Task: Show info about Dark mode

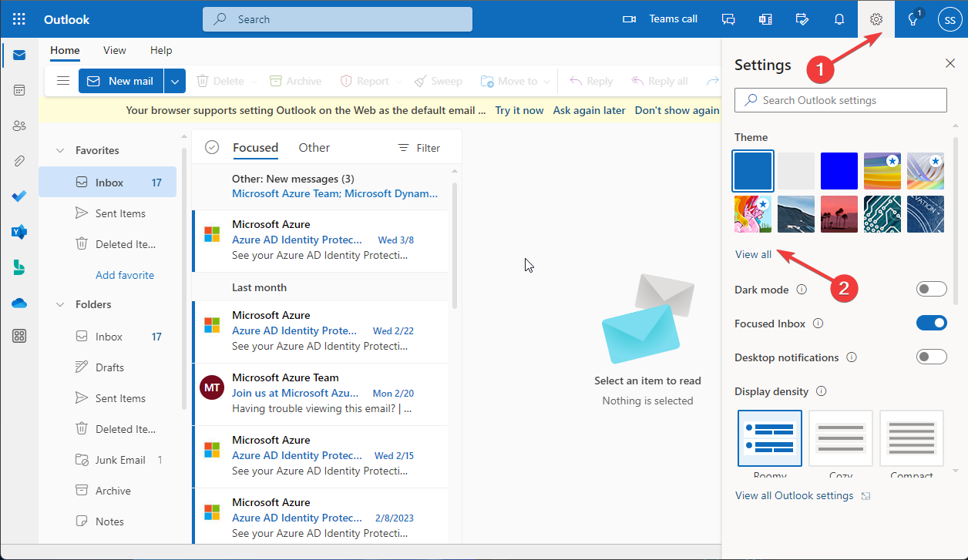Action: (x=802, y=290)
